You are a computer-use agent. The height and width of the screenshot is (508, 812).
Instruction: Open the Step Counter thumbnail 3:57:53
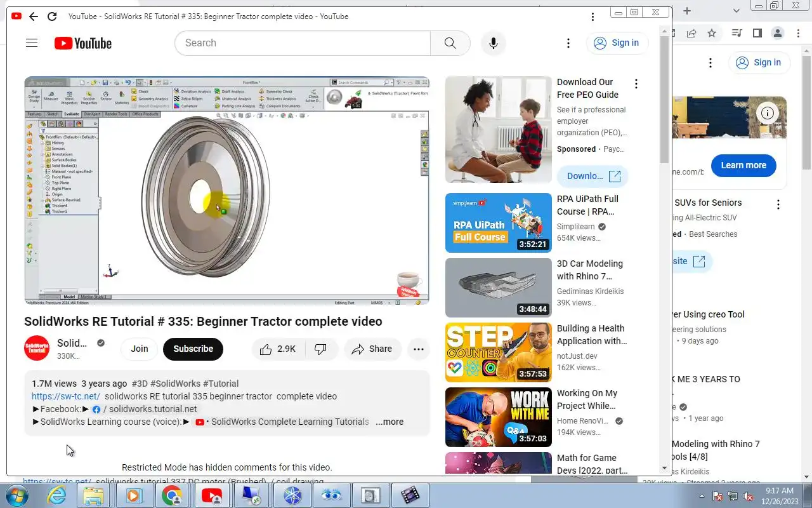click(499, 352)
